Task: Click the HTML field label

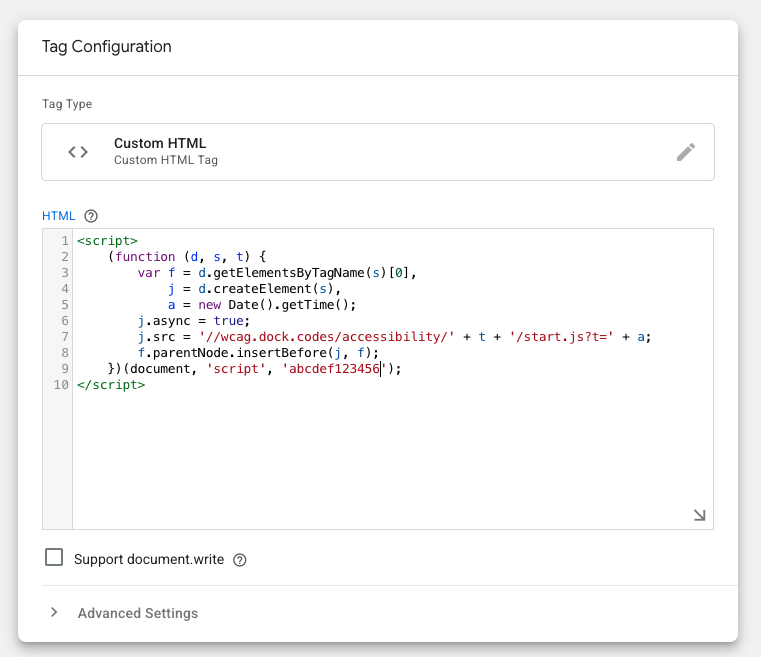Action: (x=59, y=216)
